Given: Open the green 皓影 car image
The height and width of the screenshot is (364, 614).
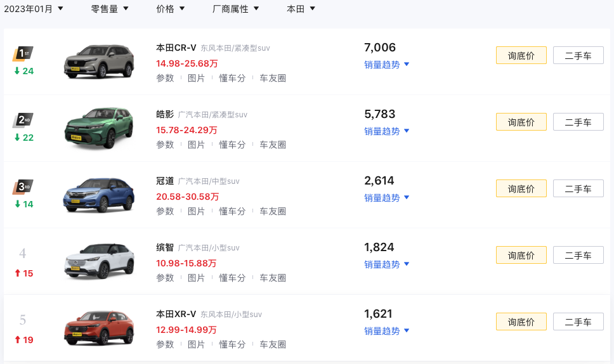Looking at the screenshot, I should click(99, 128).
